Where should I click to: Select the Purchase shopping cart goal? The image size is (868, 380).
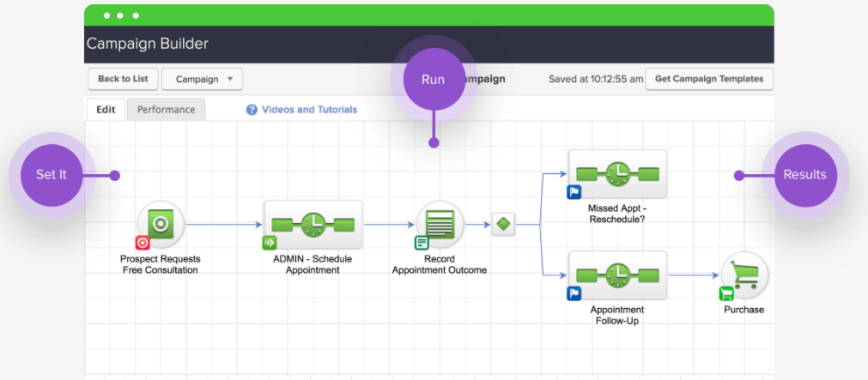click(x=744, y=274)
